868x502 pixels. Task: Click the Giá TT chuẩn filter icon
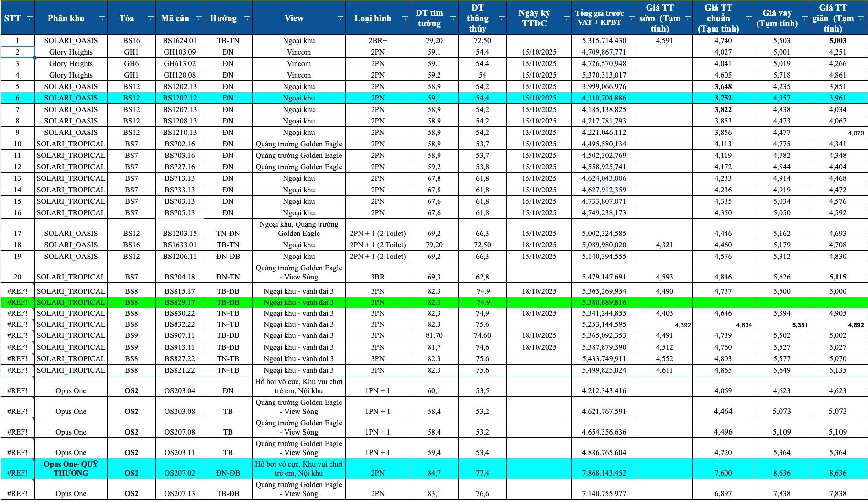(x=748, y=18)
